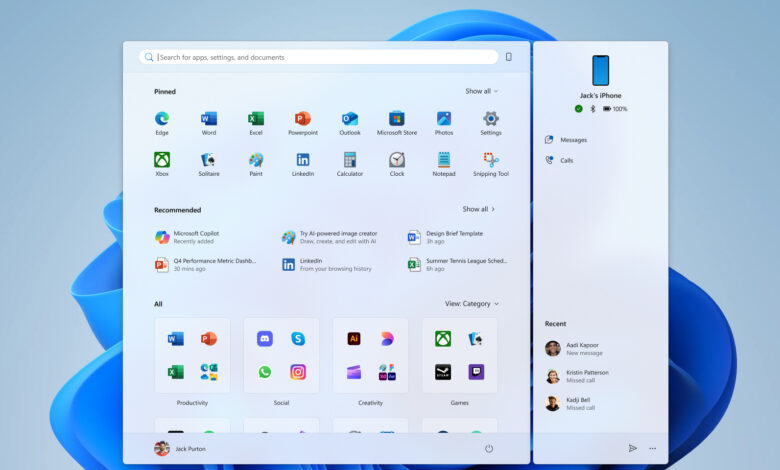The height and width of the screenshot is (470, 780).
Task: Open Solitaire from the Pinned apps
Action: (209, 164)
